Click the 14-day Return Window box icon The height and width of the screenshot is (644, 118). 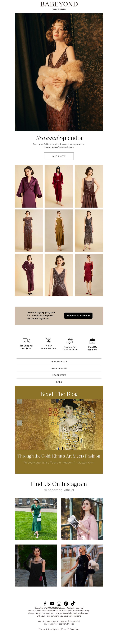pos(49,340)
